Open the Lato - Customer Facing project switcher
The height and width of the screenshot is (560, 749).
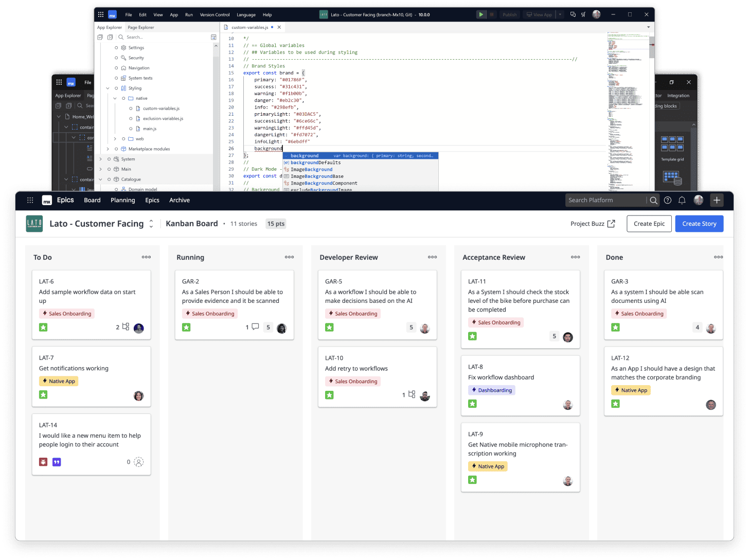click(x=151, y=224)
